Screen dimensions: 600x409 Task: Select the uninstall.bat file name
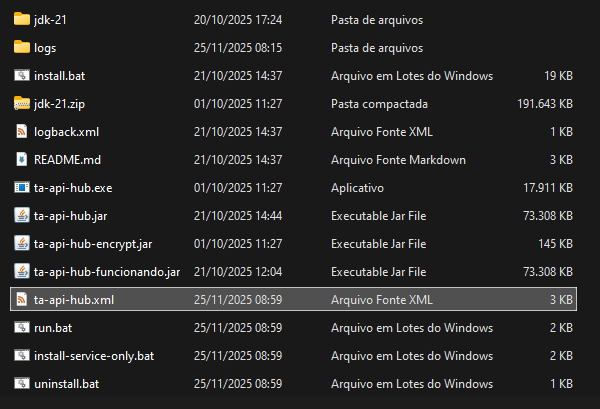(x=66, y=383)
